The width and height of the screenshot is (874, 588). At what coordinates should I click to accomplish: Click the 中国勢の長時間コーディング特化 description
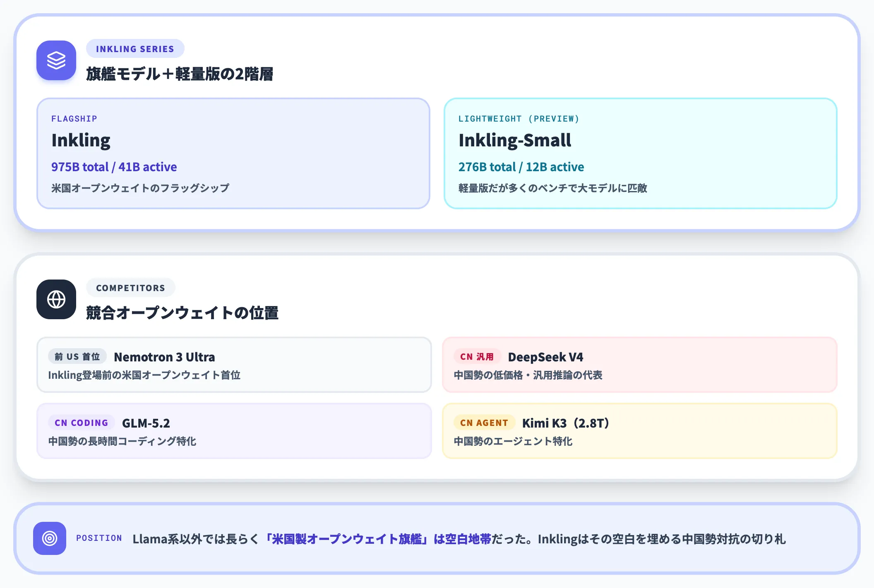[122, 441]
